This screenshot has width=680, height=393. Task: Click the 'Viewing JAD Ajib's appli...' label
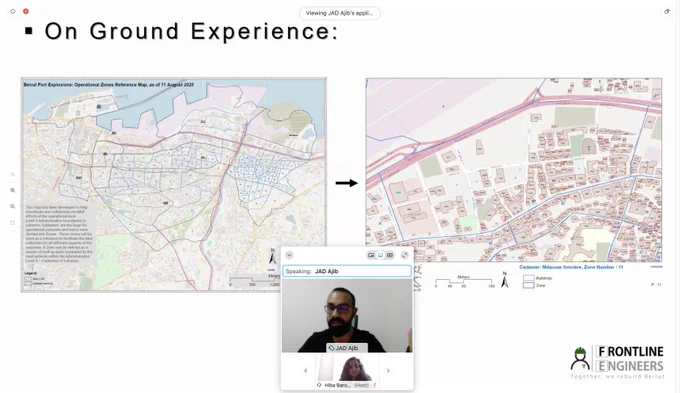(340, 13)
